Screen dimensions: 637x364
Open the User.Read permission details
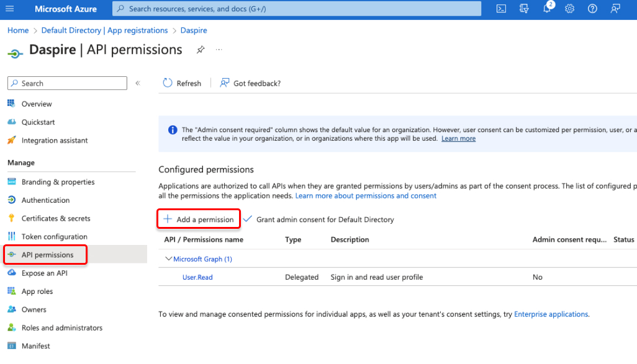[197, 277]
